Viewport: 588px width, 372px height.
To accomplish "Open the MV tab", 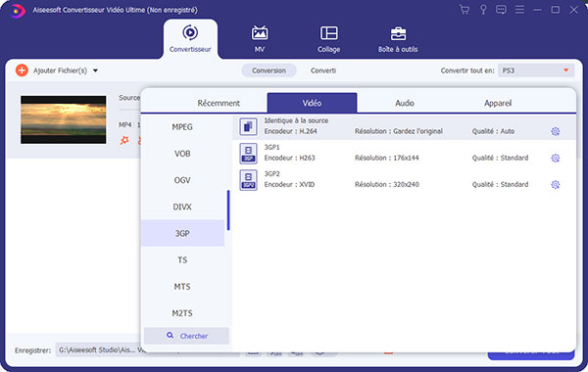I will point(260,39).
